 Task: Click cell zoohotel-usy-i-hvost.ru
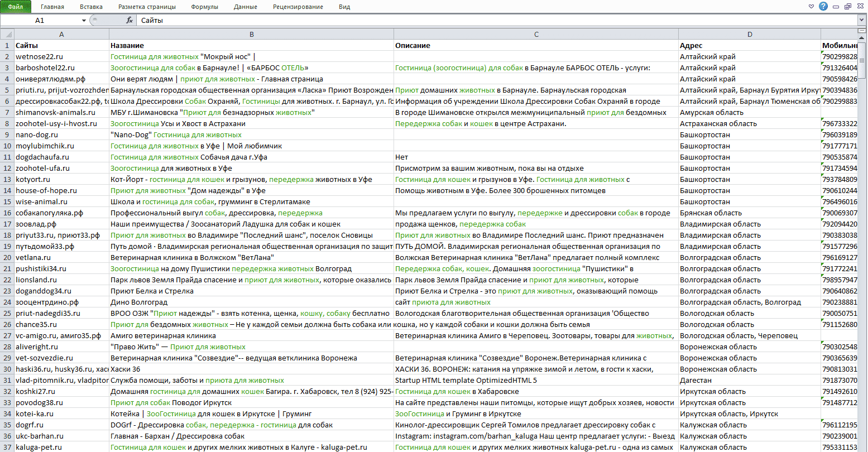coord(61,123)
